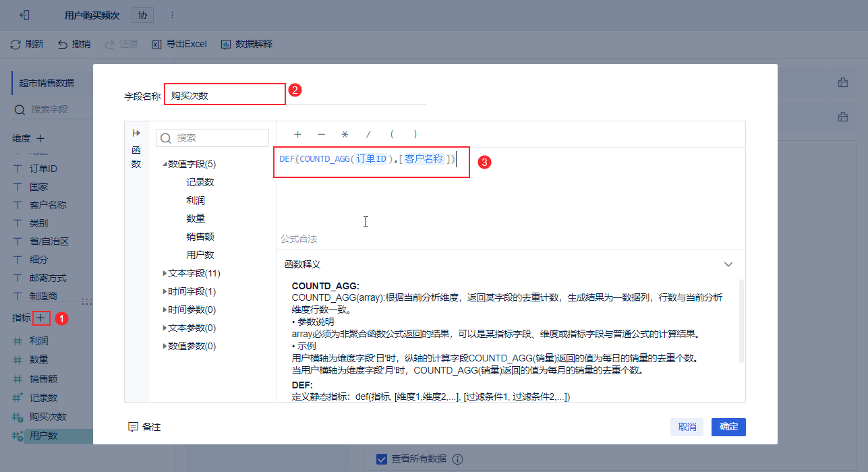868x472 pixels.
Task: Click the lower lock icon on the right edge
Action: point(842,117)
